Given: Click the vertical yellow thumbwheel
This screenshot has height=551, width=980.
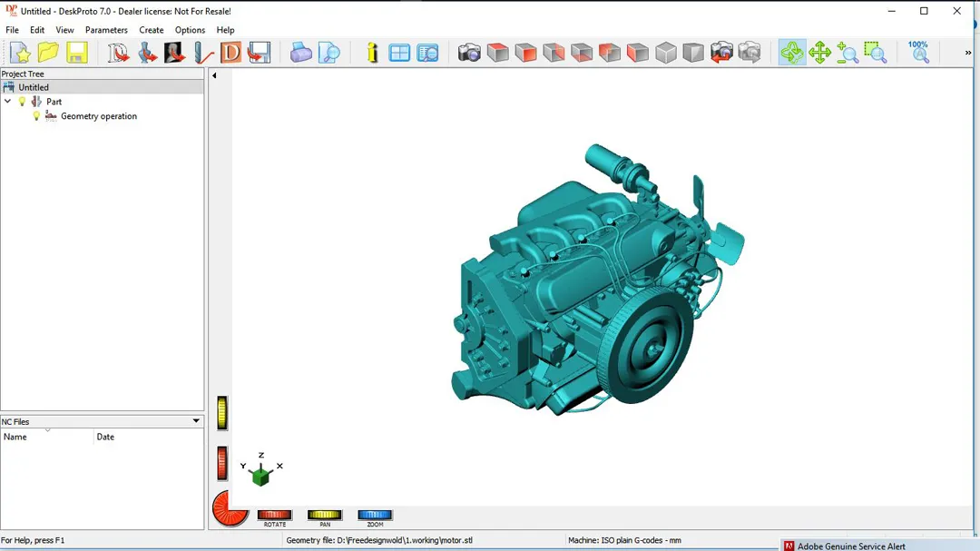Looking at the screenshot, I should coord(222,413).
